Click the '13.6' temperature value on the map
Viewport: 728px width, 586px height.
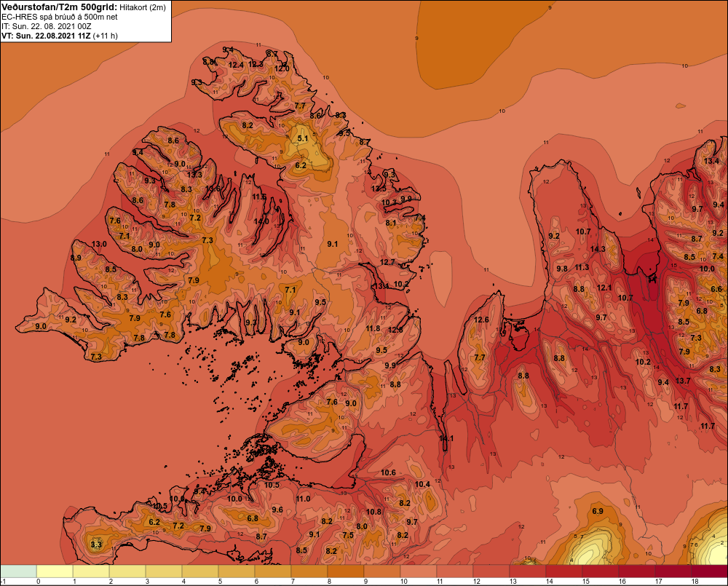pyautogui.click(x=213, y=189)
